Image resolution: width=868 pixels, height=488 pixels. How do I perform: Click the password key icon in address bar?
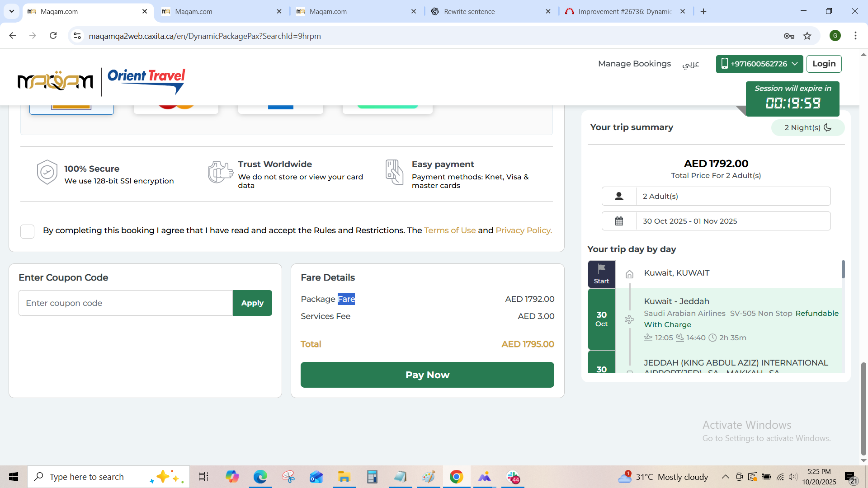tap(789, 36)
